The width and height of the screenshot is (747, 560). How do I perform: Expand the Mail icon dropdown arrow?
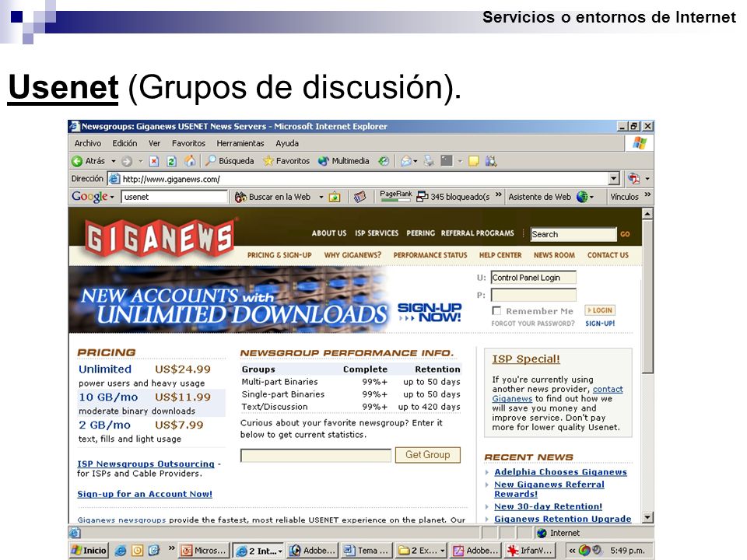(x=416, y=162)
